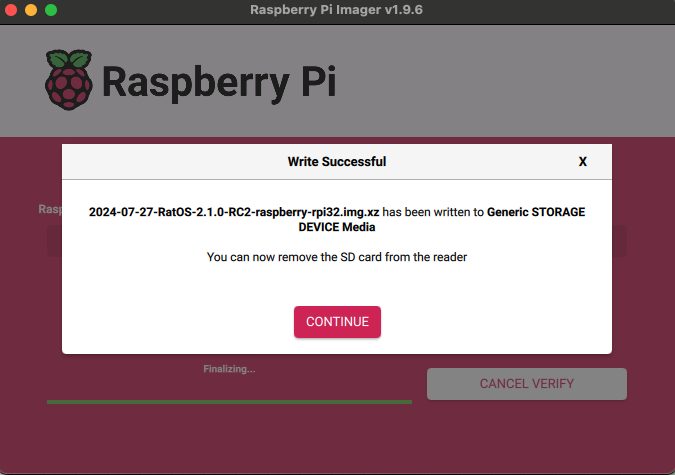The width and height of the screenshot is (675, 475).
Task: Click the red close window button
Action: tap(11, 10)
